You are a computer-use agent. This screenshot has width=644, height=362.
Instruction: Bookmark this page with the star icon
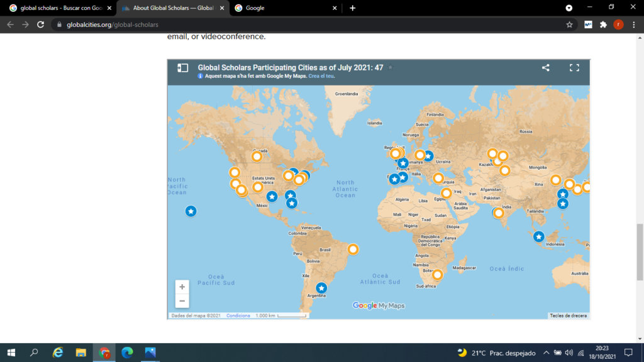[569, 25]
